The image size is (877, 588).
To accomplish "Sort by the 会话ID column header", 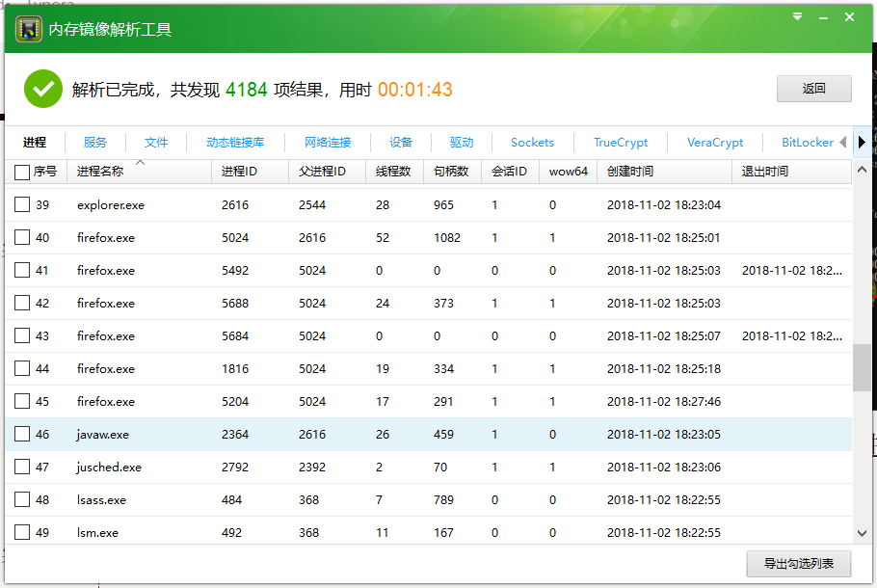I will click(x=510, y=172).
